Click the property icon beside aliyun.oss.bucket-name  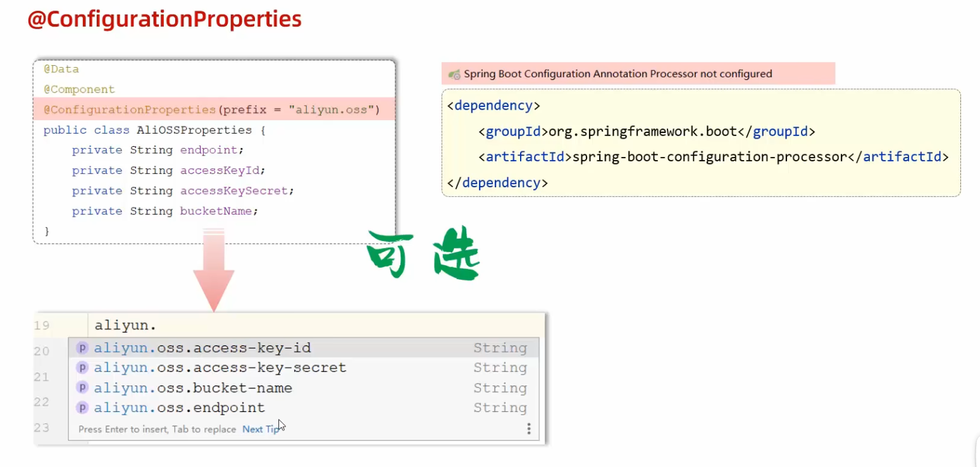pos(82,387)
